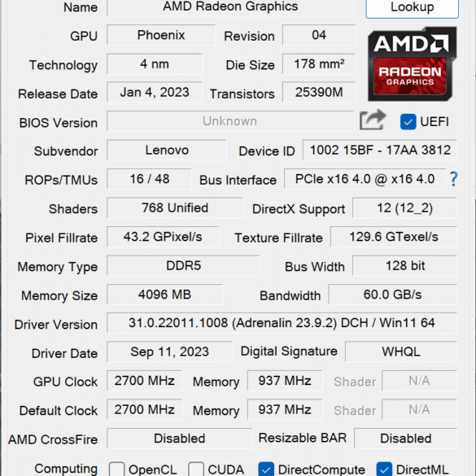Select the Driver Version text field
Screen dimensions: 476x476
[x=282, y=323]
